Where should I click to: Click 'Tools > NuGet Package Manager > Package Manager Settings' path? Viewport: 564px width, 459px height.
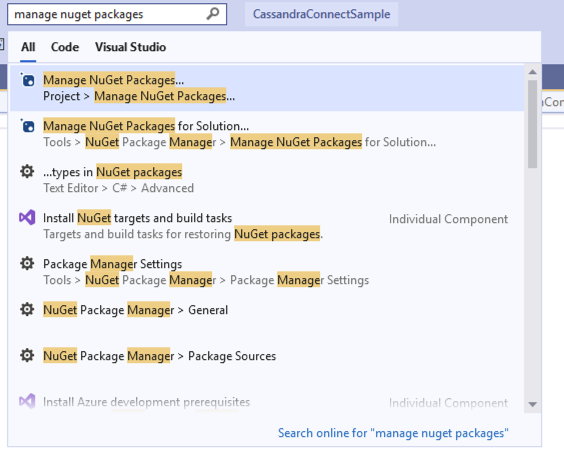click(x=206, y=280)
